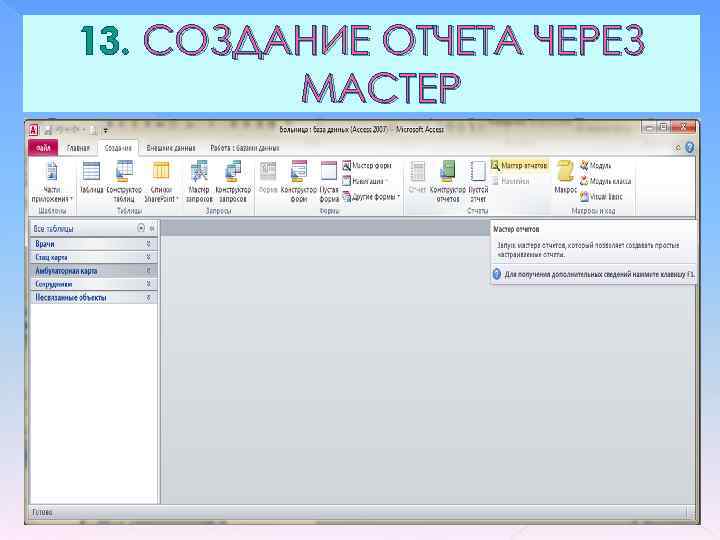Select Несвязанные объекты header
Image resolution: width=720 pixels, height=540 pixels.
click(94, 298)
